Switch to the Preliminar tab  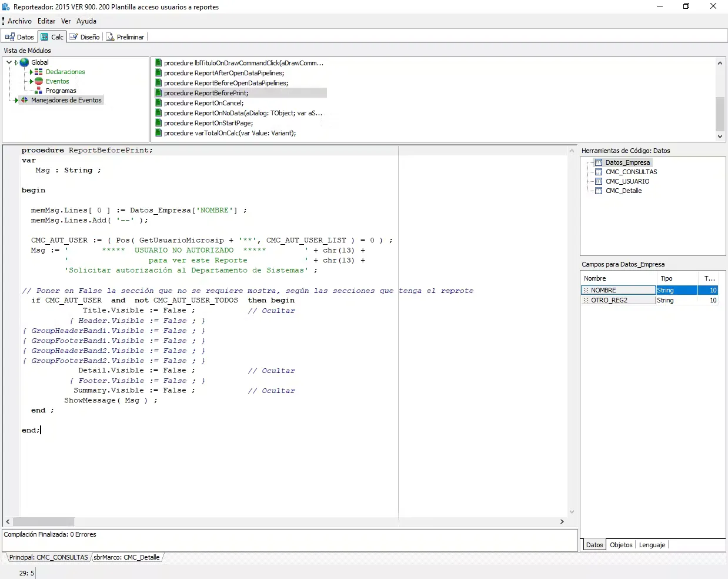(125, 36)
